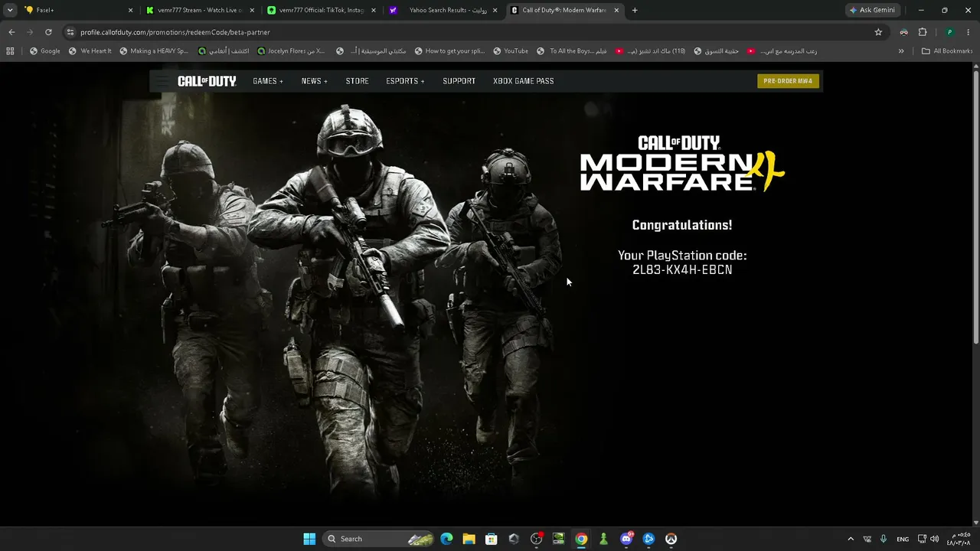Open the We Heart It bookmark

pyautogui.click(x=90, y=51)
